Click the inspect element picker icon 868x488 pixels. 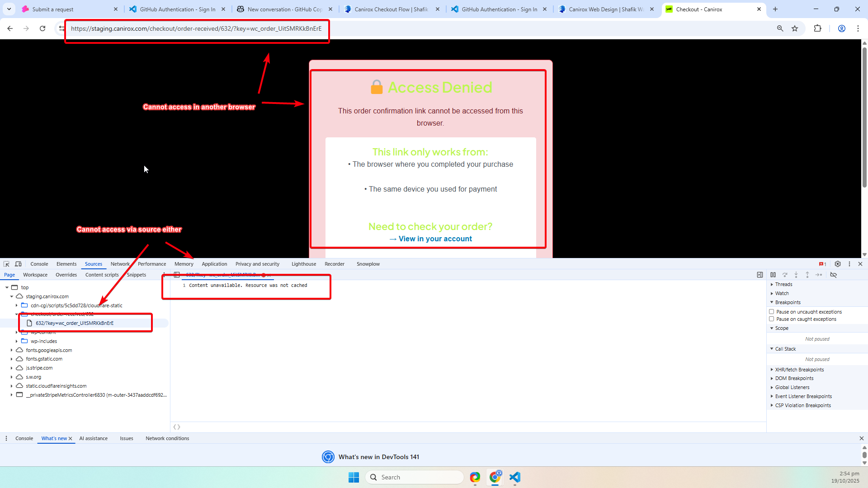pyautogui.click(x=6, y=264)
